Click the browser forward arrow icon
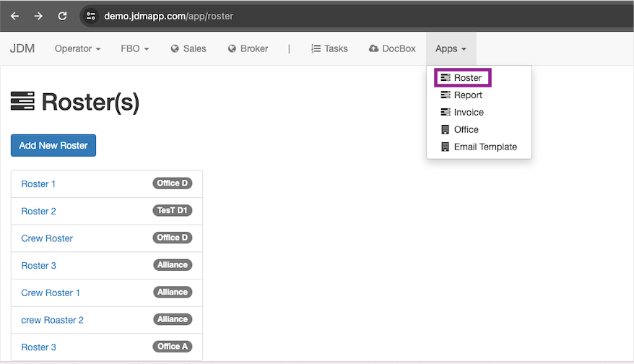 [38, 16]
